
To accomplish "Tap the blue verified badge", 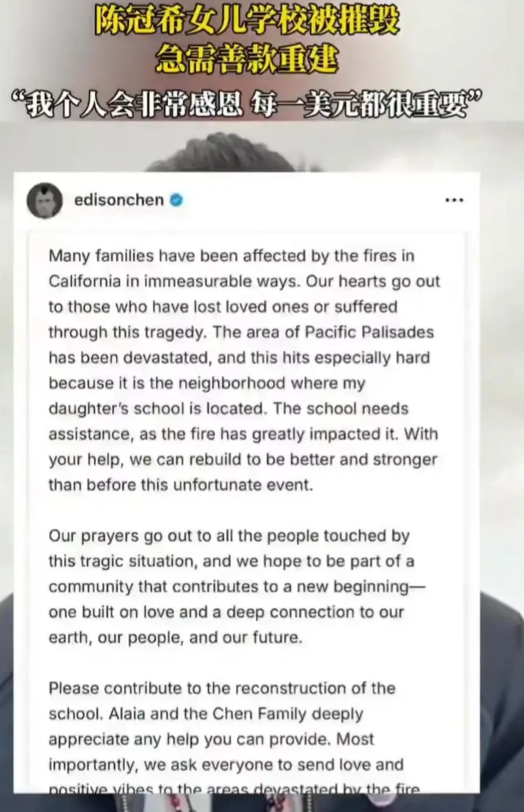I will pos(176,200).
